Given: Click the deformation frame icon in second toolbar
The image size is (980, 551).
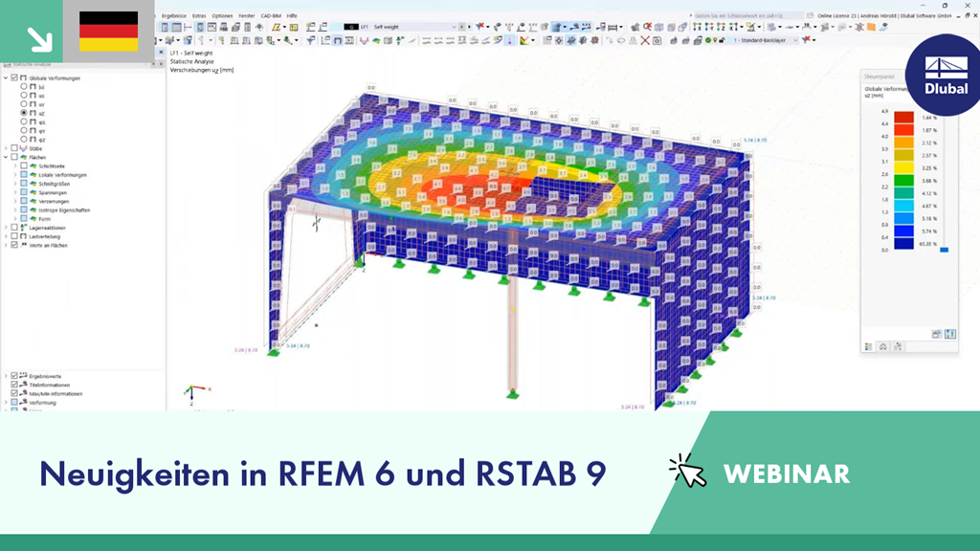Looking at the screenshot, I should tap(337, 40).
